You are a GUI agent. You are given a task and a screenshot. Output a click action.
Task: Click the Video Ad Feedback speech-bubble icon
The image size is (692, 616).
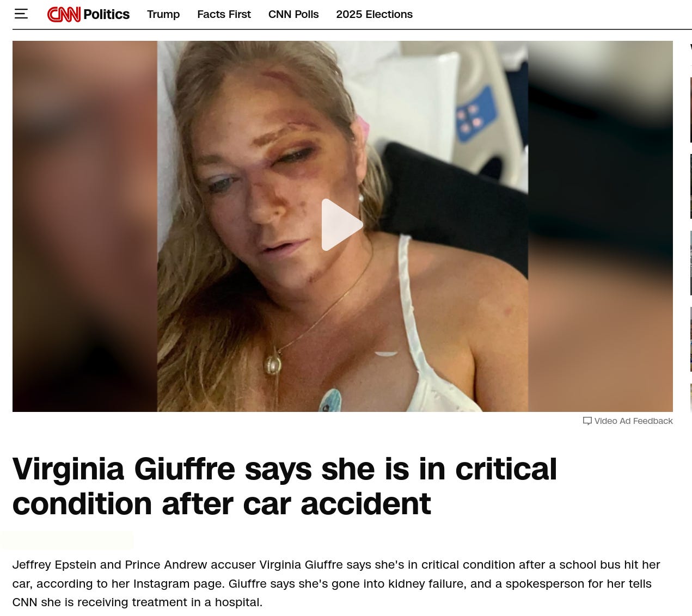[587, 421]
